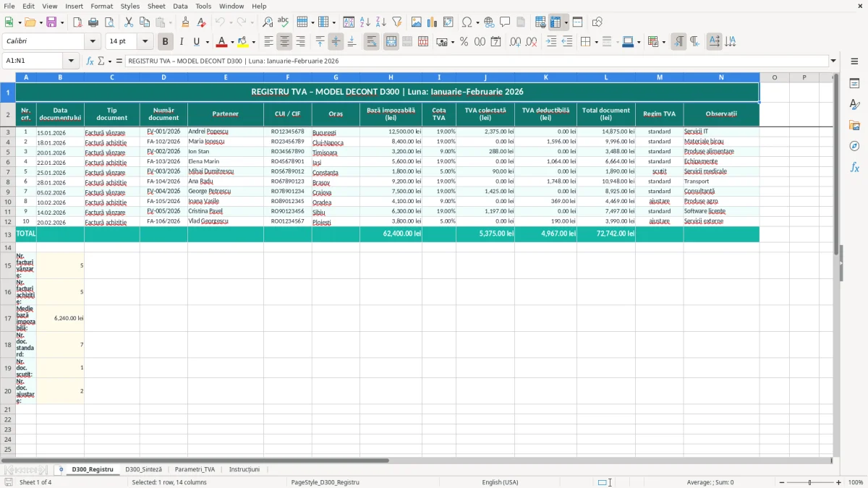Click zoom in plus button
This screenshot has height=488, width=868.
839,482
